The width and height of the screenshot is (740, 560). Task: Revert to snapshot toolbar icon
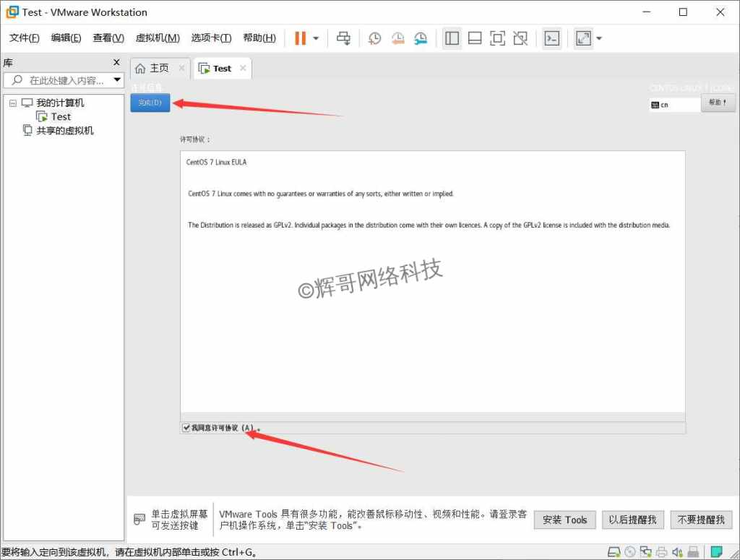tap(398, 38)
